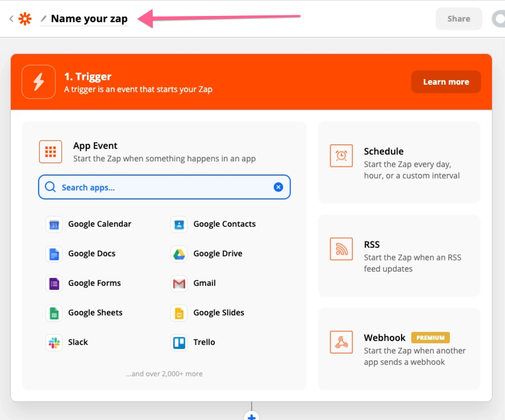Click the RSS feed icon
This screenshot has width=505, height=420.
coord(341,249)
